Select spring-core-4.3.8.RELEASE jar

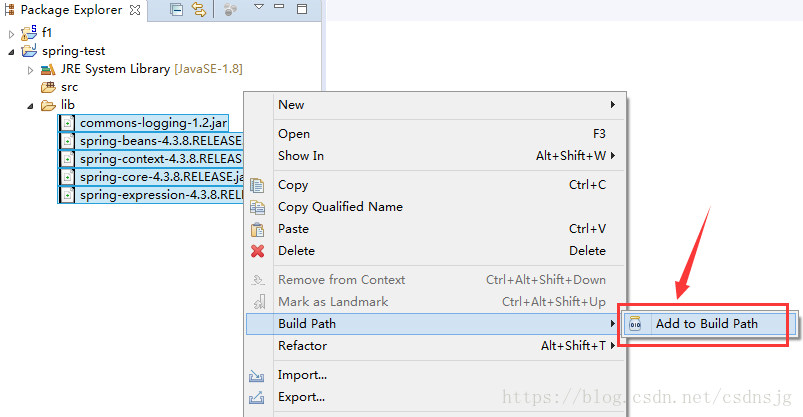[x=161, y=177]
